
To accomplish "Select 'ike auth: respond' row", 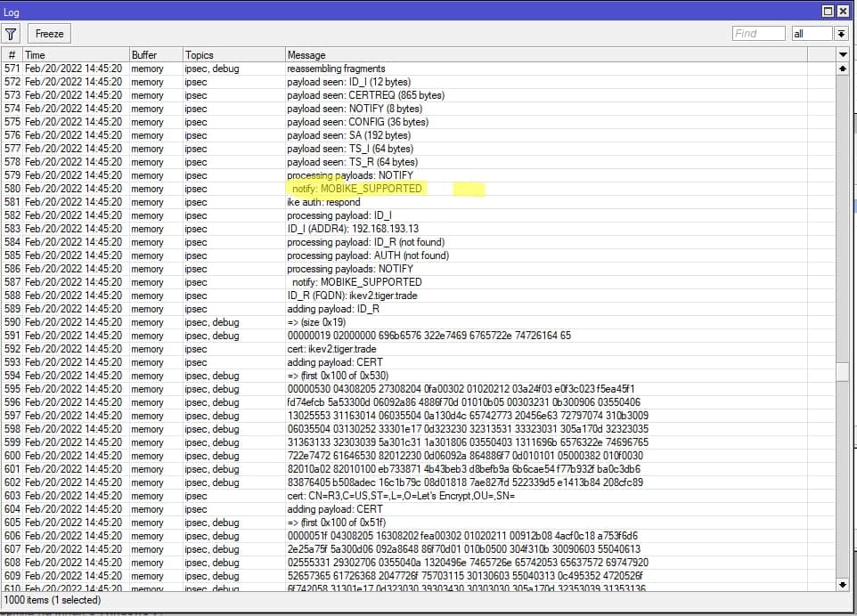I will point(419,202).
